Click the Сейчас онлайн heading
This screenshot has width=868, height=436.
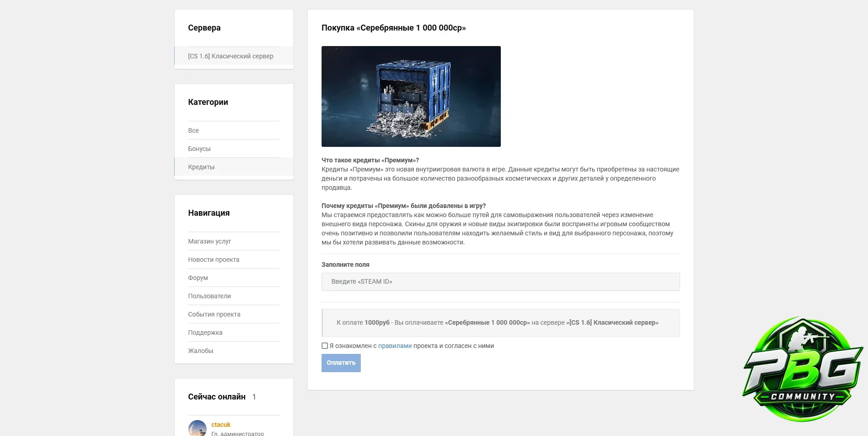pyautogui.click(x=217, y=397)
